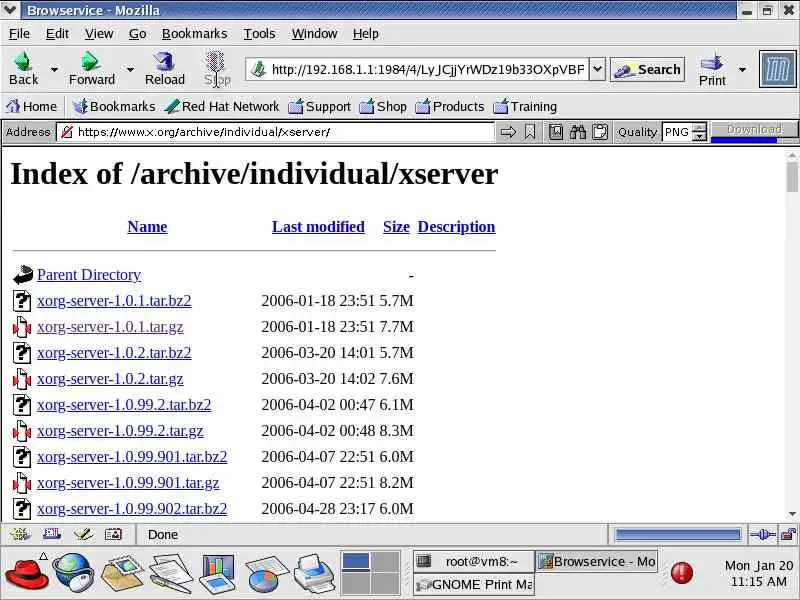Viewport: 800px width, 600px height.
Task: Launch the presentation app from panel
Action: coord(218,574)
